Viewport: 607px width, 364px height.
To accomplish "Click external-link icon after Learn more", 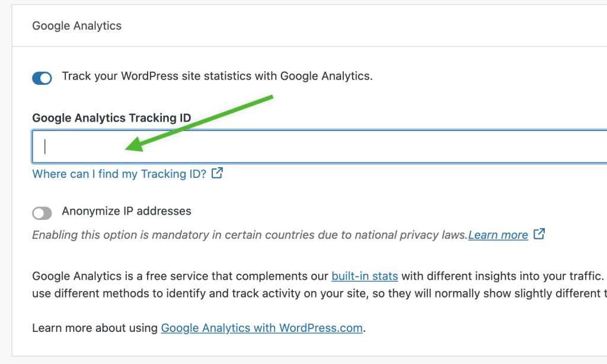I will coord(539,234).
